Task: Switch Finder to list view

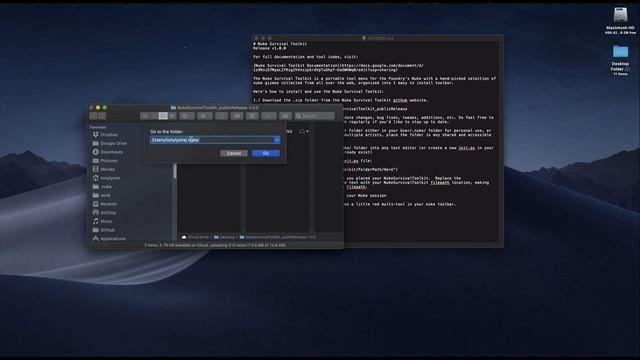Action: (x=154, y=116)
